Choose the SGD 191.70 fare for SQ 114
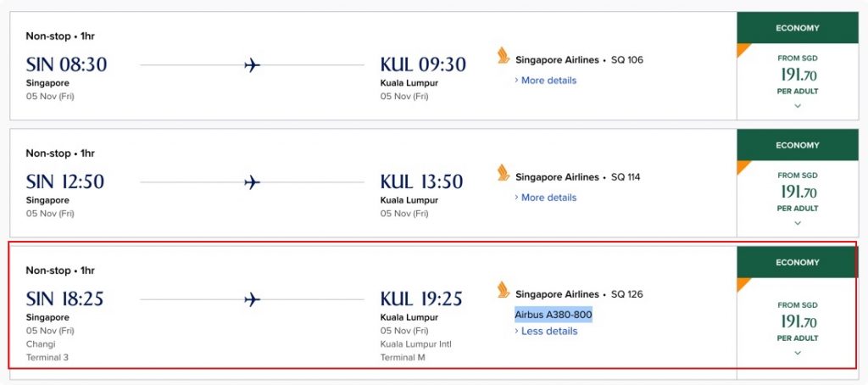The height and width of the screenshot is (385, 868). coord(797,192)
